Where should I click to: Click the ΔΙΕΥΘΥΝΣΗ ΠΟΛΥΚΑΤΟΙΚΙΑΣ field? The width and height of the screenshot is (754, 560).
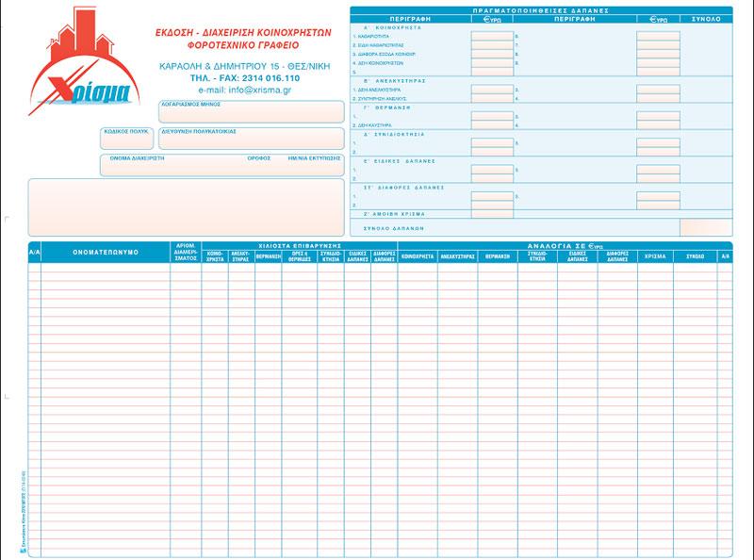point(251,139)
